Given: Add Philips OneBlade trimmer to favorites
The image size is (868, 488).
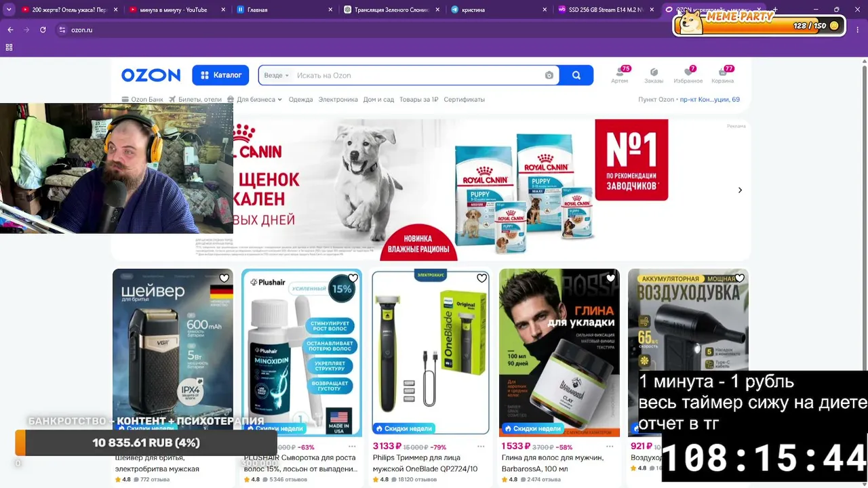Looking at the screenshot, I should tap(482, 278).
